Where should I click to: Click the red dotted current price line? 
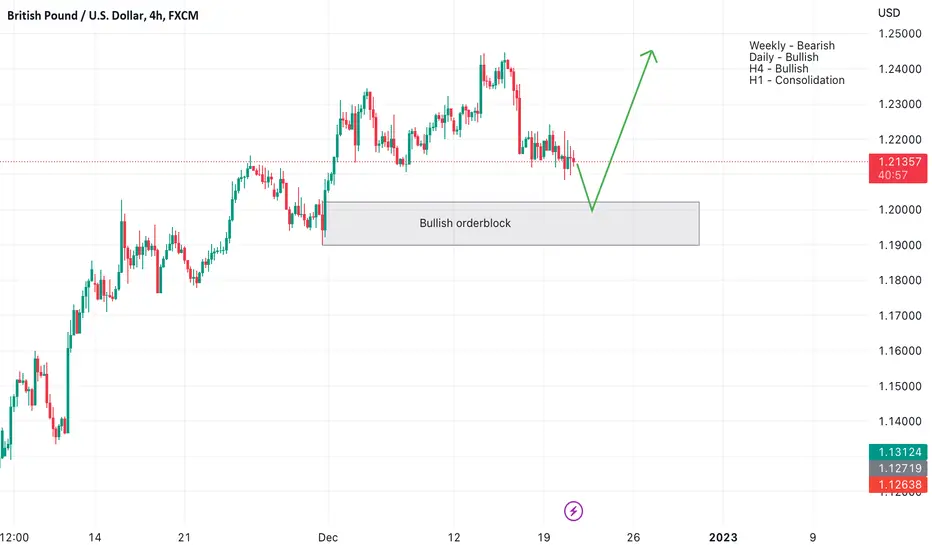[x=434, y=162]
